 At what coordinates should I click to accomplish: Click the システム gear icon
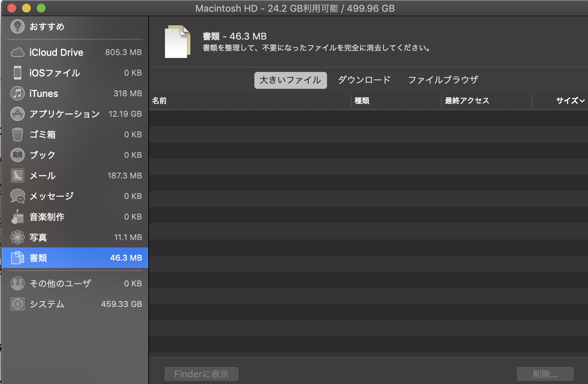18,304
